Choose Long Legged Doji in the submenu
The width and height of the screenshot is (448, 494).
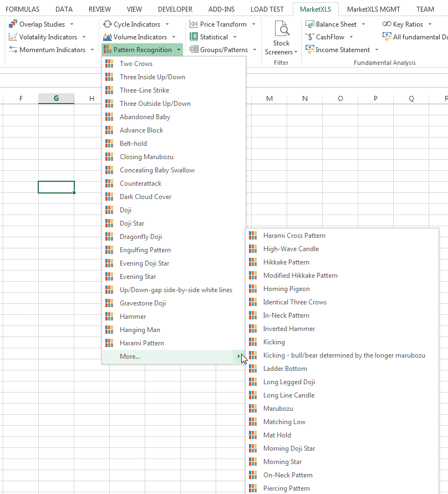[342, 382]
